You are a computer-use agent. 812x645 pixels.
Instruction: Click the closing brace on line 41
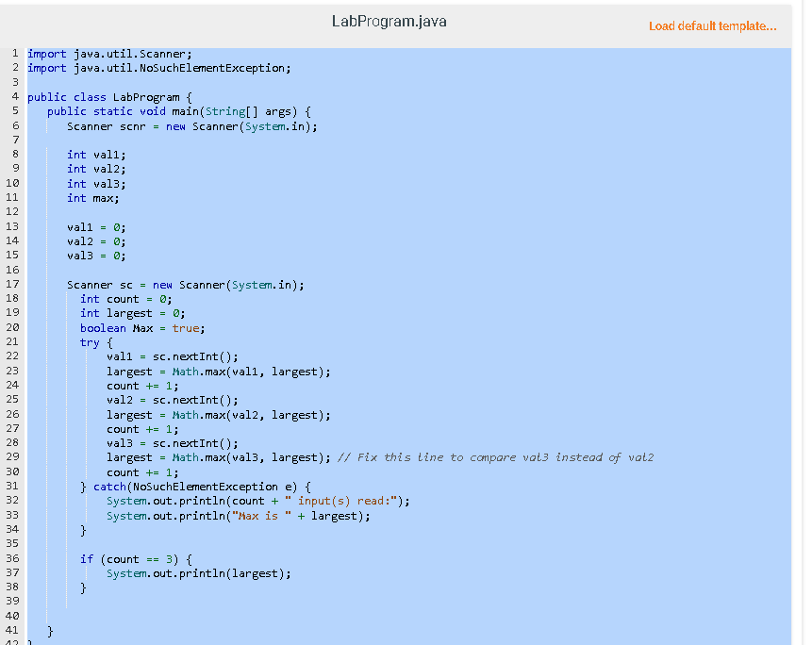[x=50, y=630]
